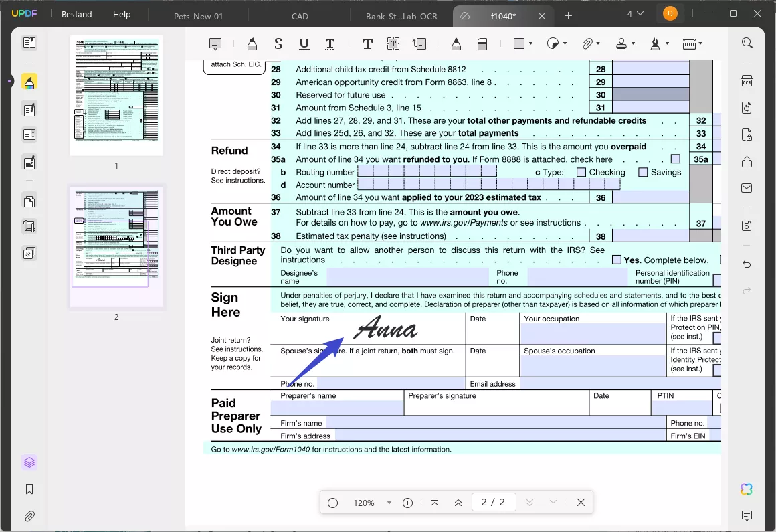Select the Comment highlighter sidebar icon

click(29, 82)
